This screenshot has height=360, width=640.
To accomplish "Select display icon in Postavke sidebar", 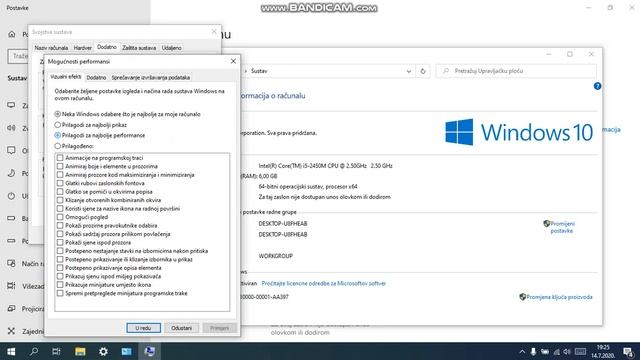I will [x=11, y=105].
